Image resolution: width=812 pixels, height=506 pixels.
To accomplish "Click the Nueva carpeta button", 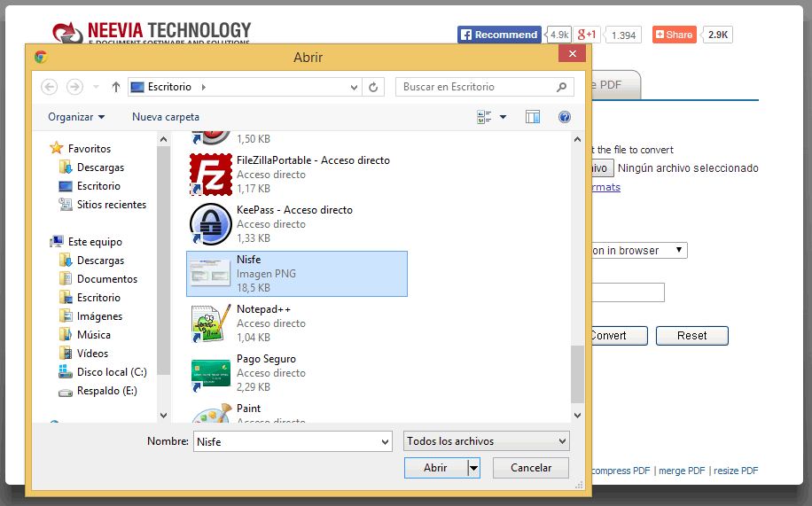I will click(x=166, y=117).
